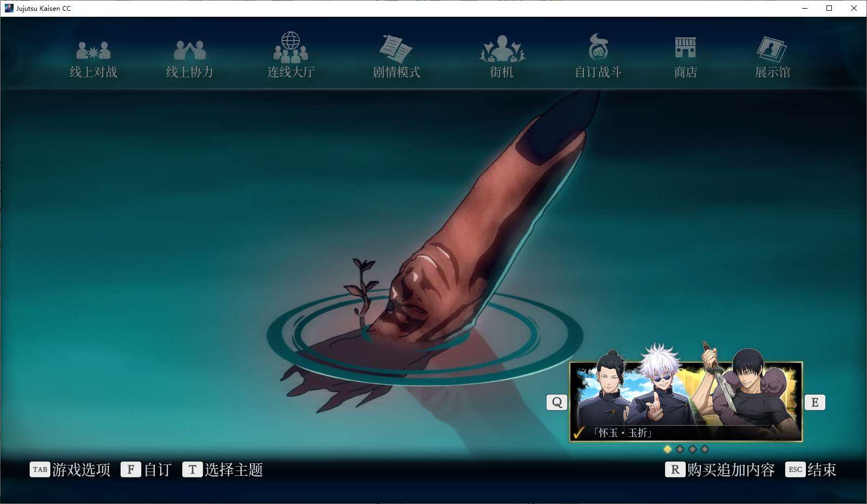Open the 自订 customize option
The width and height of the screenshot is (867, 504).
pyautogui.click(x=146, y=469)
